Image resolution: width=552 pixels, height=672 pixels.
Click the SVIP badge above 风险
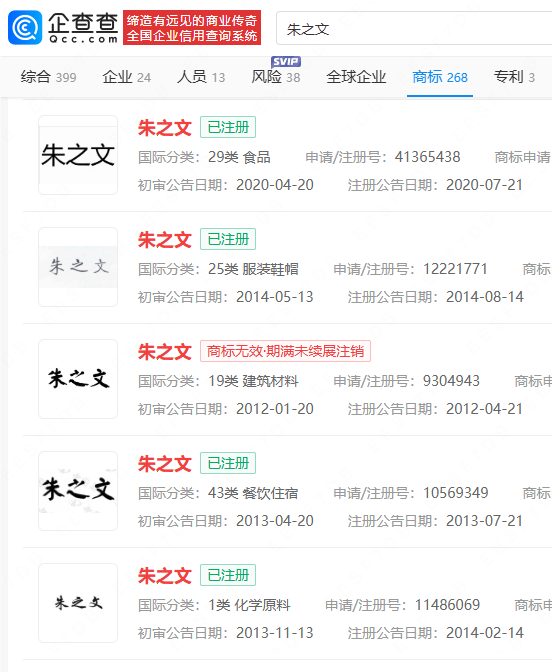click(x=286, y=61)
